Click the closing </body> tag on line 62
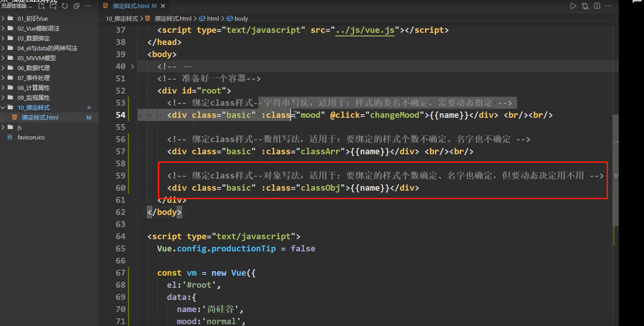The width and height of the screenshot is (644, 326). pos(165,212)
